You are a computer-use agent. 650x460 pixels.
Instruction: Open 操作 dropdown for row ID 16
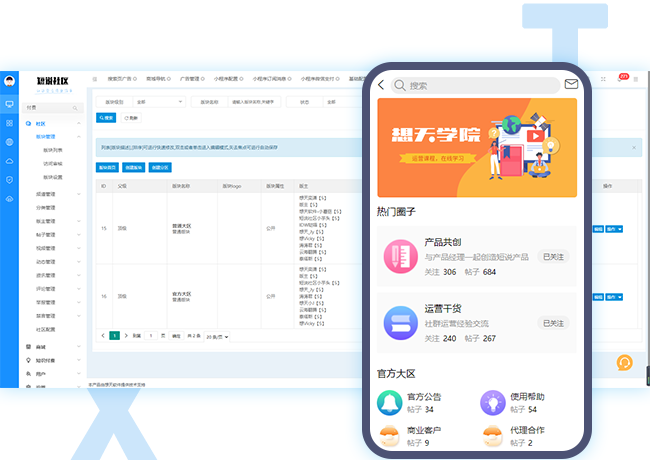[614, 297]
